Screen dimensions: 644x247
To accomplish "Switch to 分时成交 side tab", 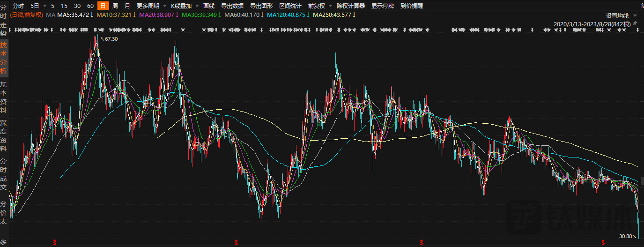I will pos(4,174).
